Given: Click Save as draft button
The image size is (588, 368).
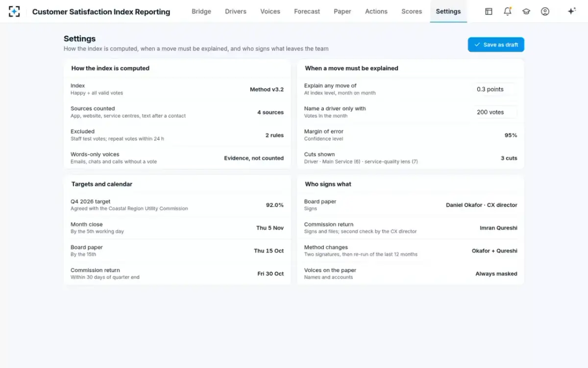Looking at the screenshot, I should point(496,45).
